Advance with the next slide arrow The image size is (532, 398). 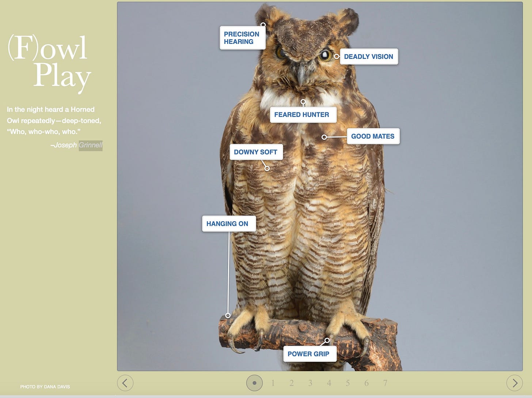[514, 383]
